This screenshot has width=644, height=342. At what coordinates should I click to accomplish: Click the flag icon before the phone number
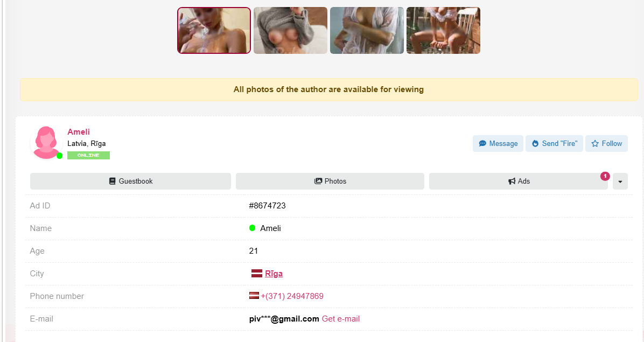[x=254, y=296]
